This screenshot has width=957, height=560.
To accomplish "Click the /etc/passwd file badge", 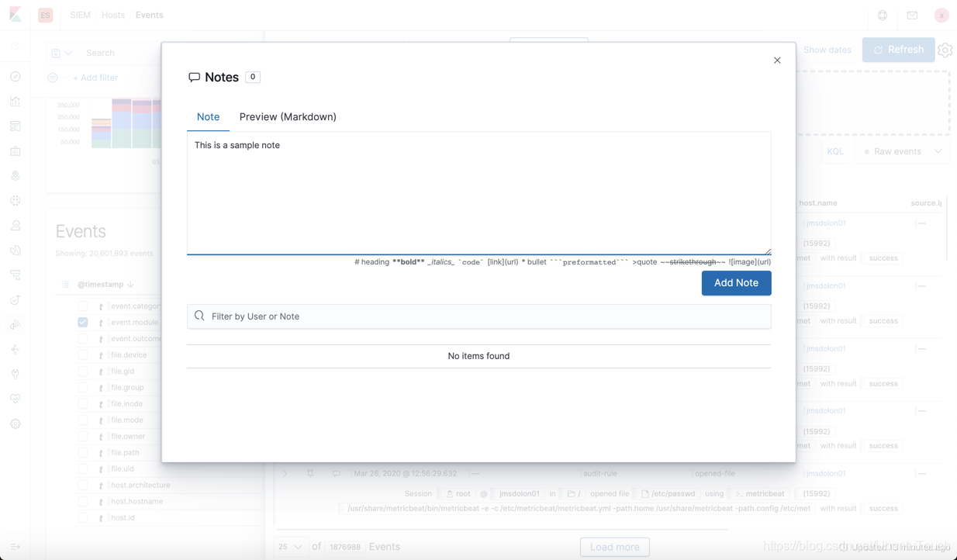I will point(669,494).
